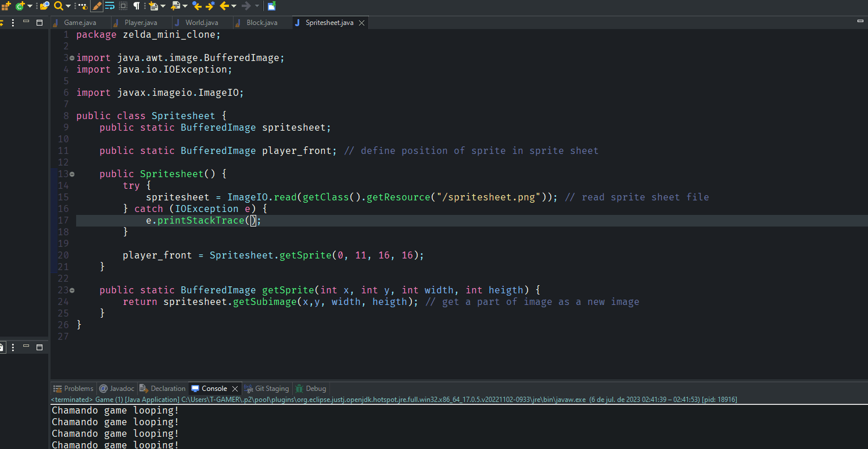Toggle the breadcrumb toolbar button
This screenshot has height=449, width=868.
coord(83,6)
